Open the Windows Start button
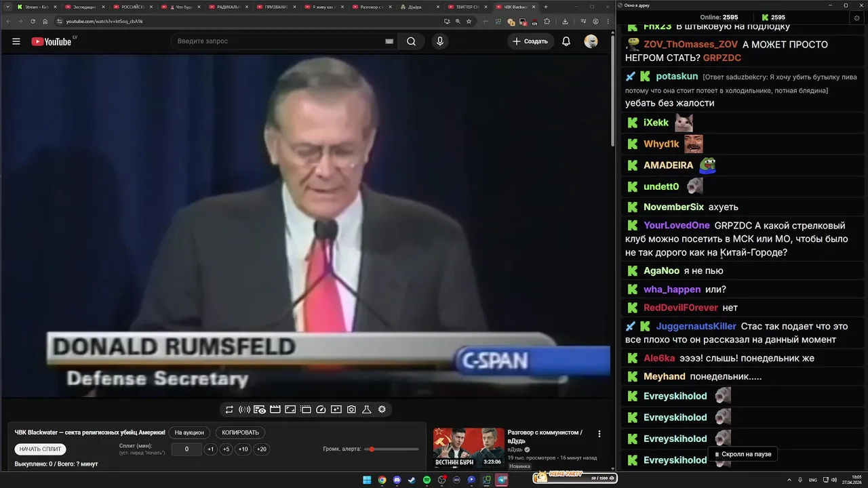 (x=367, y=480)
